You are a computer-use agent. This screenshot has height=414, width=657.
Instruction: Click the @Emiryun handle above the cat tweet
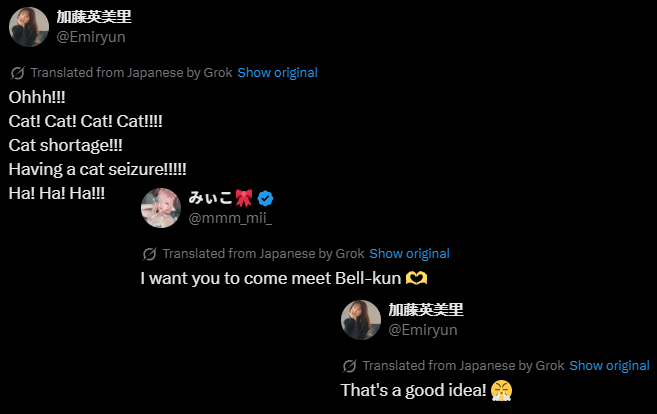coord(91,37)
